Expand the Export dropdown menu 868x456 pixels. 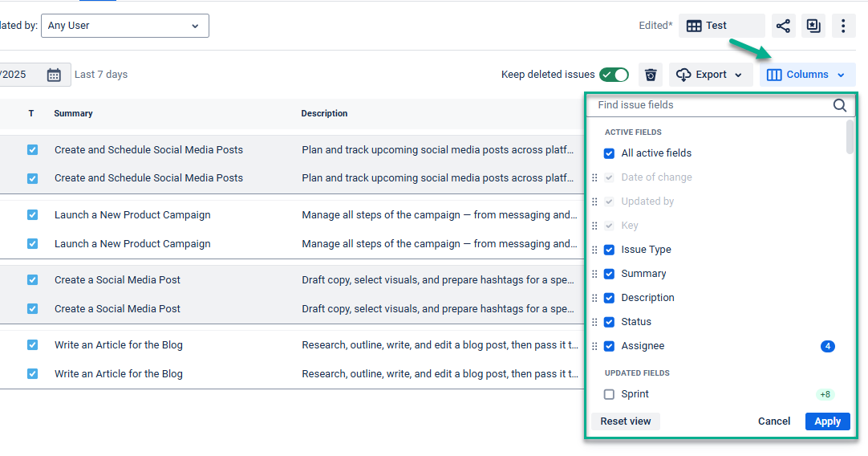(x=709, y=75)
